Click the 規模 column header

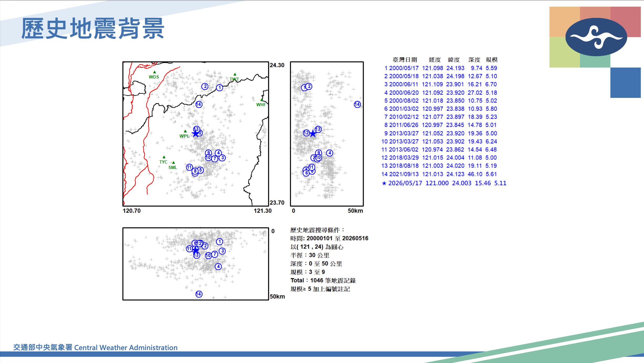pos(492,60)
